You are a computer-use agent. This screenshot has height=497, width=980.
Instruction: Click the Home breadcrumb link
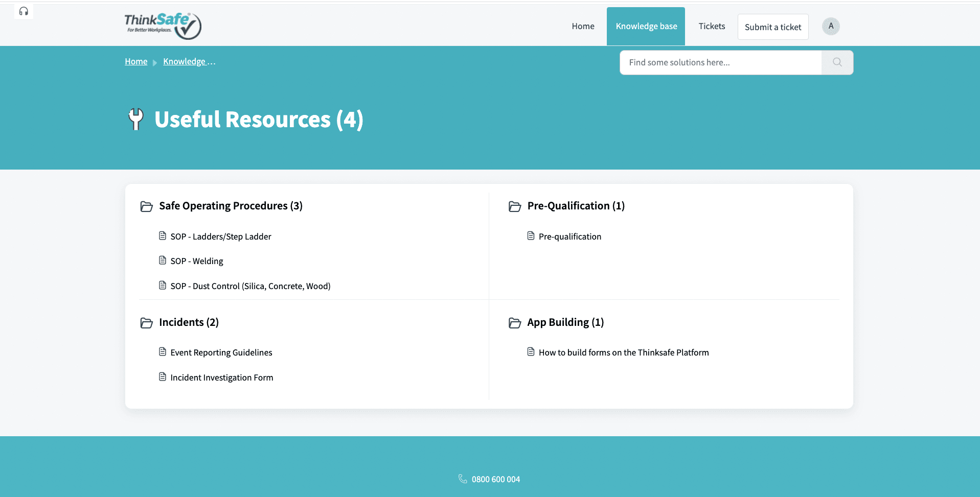tap(136, 61)
